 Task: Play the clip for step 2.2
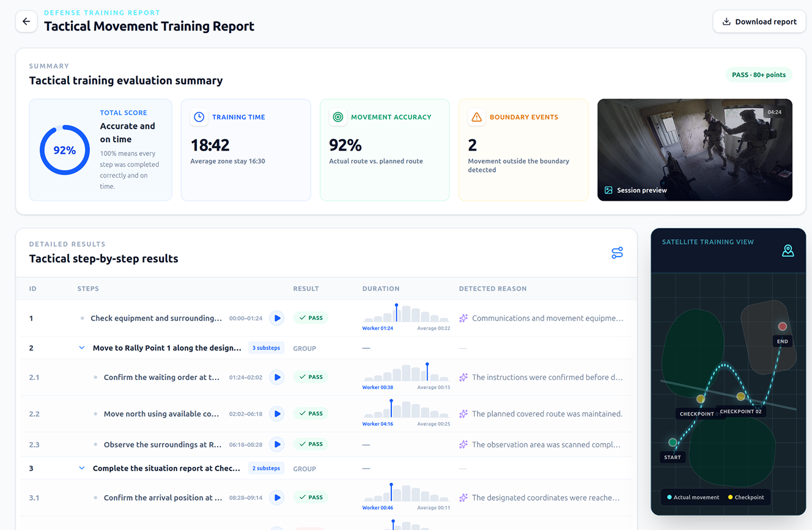click(277, 414)
